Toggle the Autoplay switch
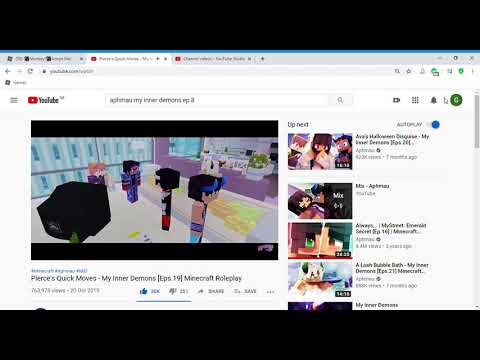The height and width of the screenshot is (360, 480). pyautogui.click(x=433, y=124)
